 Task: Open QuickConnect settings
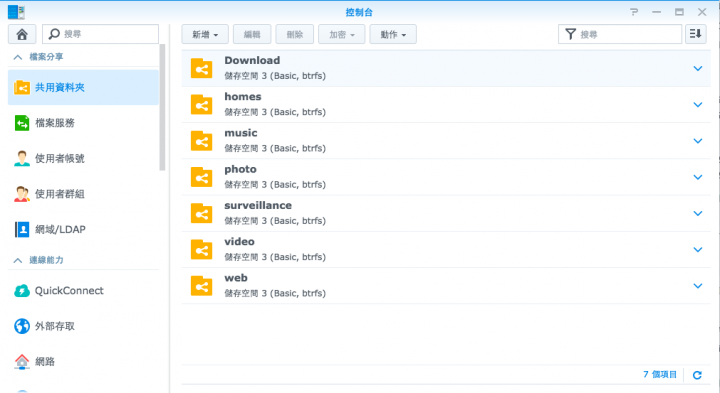point(83,291)
